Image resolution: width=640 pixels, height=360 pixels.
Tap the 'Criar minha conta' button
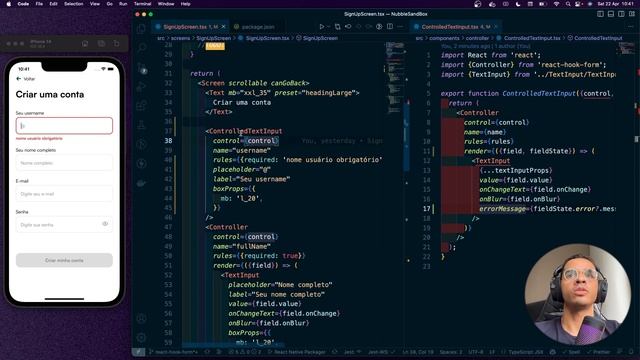point(64,260)
